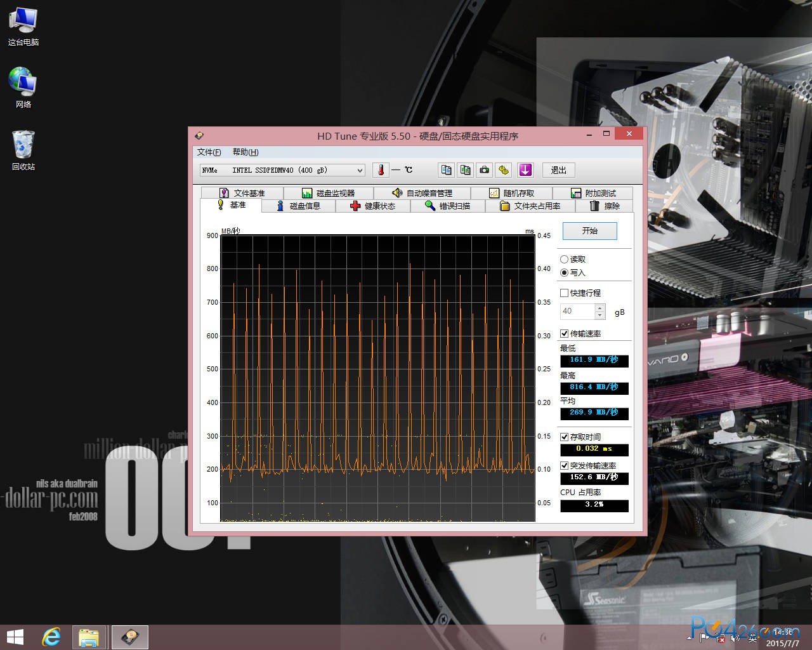Click the HD Tune title bar icon
This screenshot has height=650, width=812.
click(199, 135)
